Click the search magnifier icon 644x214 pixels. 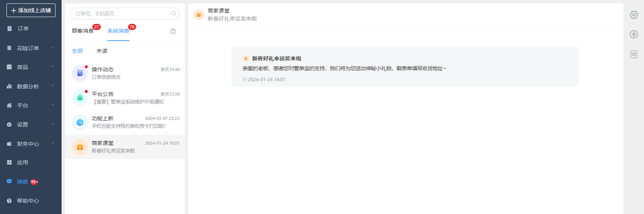click(174, 14)
